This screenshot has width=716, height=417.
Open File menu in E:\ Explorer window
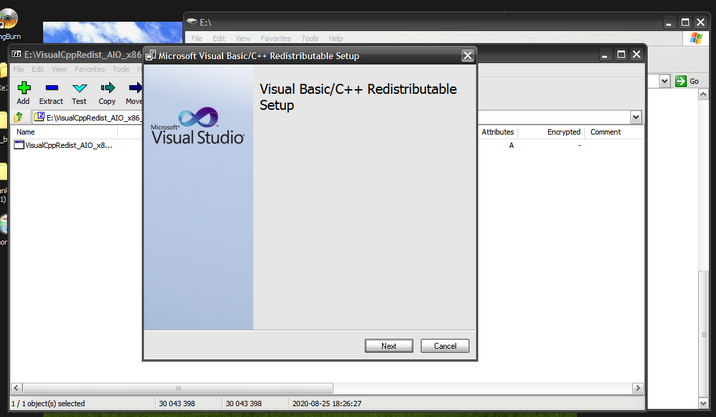[196, 38]
